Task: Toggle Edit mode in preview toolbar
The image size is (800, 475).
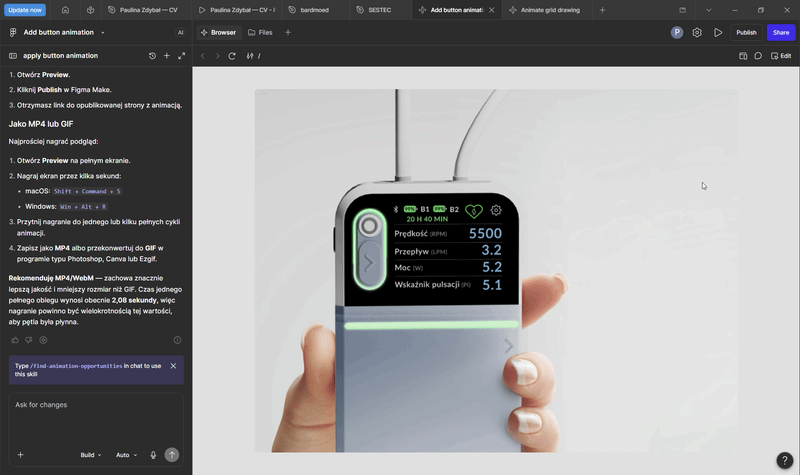Action: pyautogui.click(x=781, y=56)
